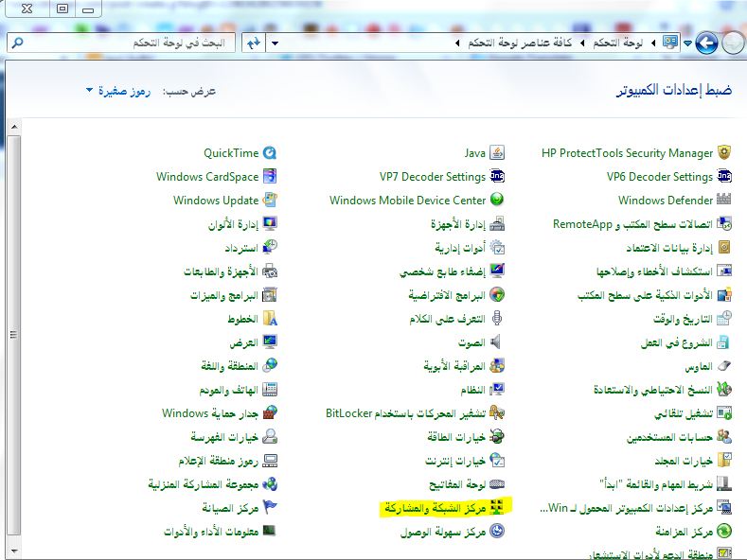Open خيارات المجلد link
The width and height of the screenshot is (747, 560).
coord(684,461)
